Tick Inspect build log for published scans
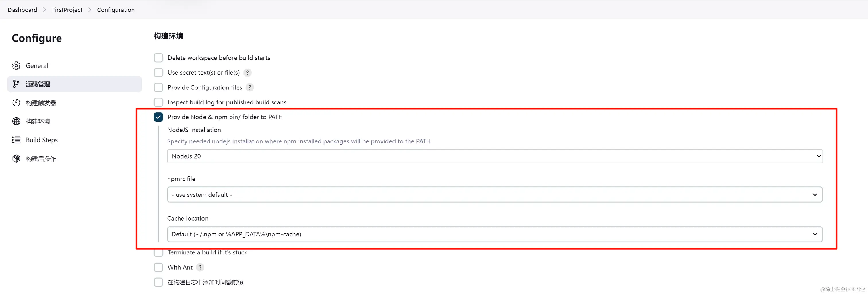868x294 pixels. (x=158, y=102)
